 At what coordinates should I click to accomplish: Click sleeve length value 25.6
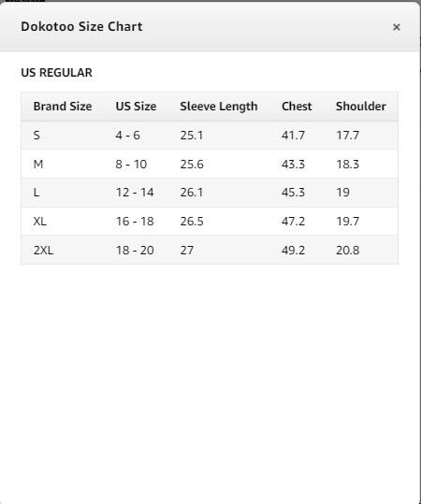192,165
